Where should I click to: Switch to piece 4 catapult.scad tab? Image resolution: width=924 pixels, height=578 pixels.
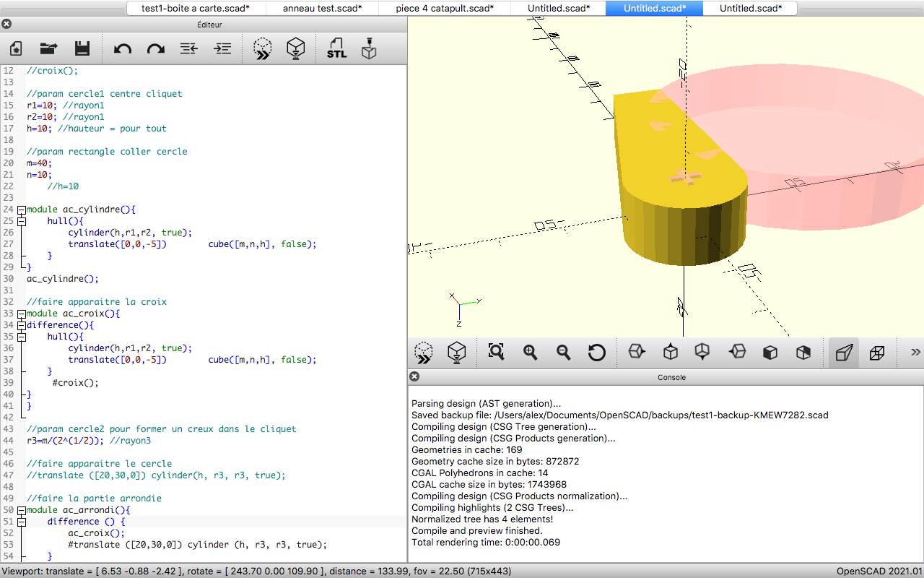click(445, 8)
